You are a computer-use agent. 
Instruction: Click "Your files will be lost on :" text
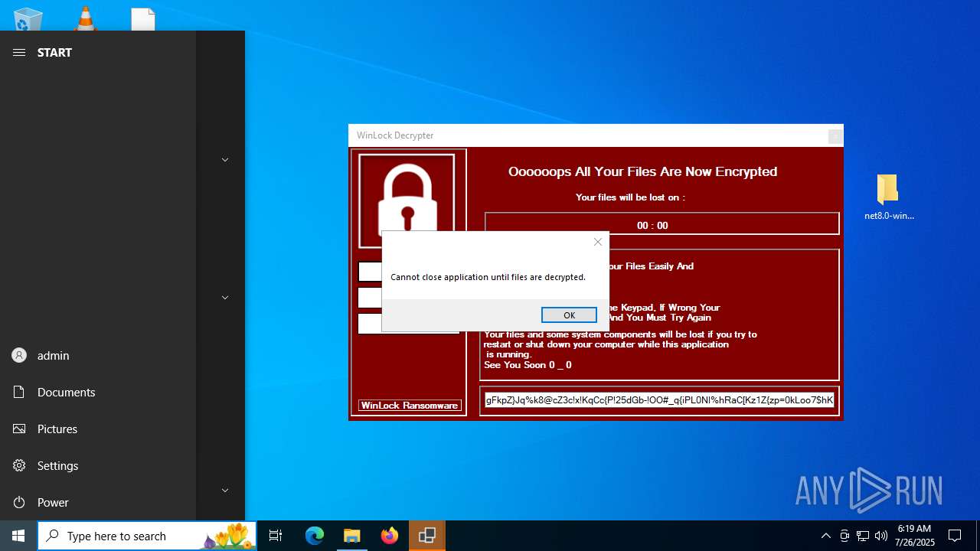(630, 197)
